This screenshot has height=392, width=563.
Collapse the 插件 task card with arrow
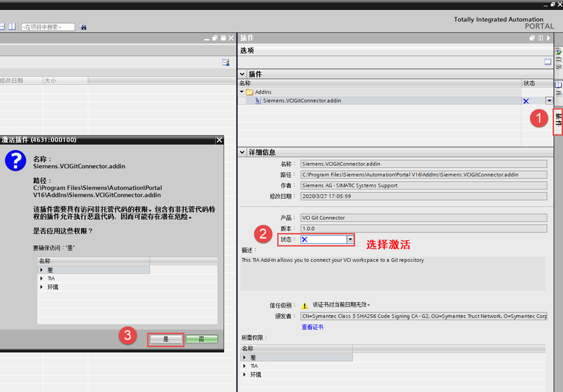pos(548,38)
